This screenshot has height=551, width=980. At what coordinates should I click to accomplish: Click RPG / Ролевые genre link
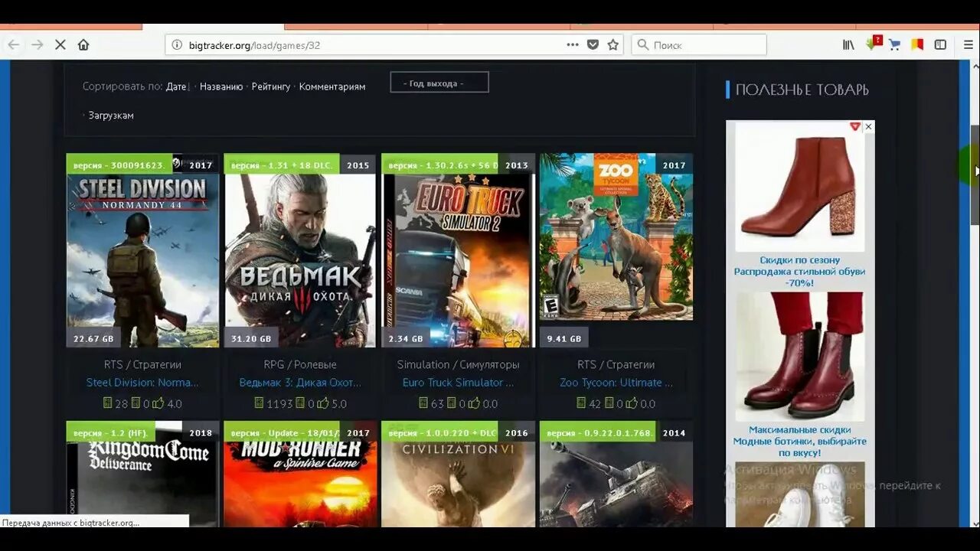(x=300, y=364)
